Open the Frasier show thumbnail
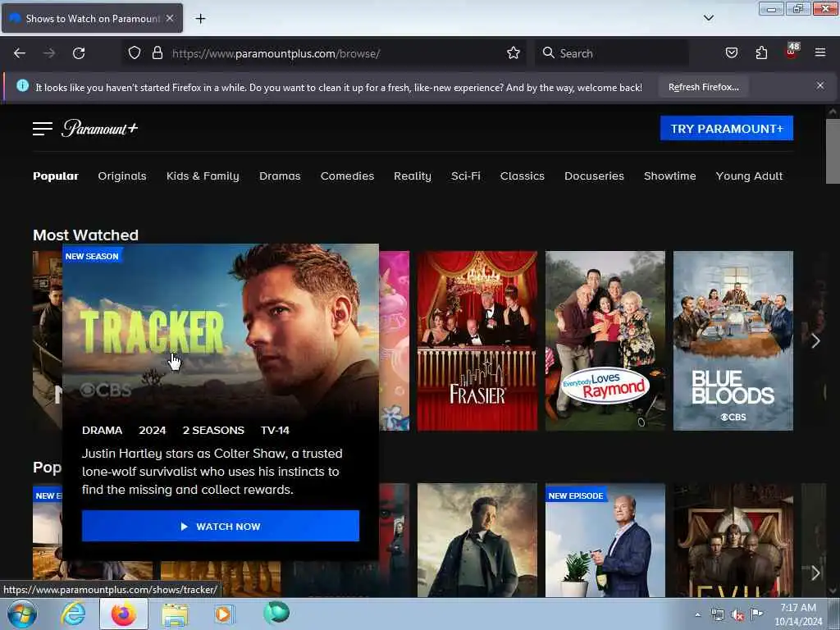This screenshot has height=630, width=840. point(477,340)
